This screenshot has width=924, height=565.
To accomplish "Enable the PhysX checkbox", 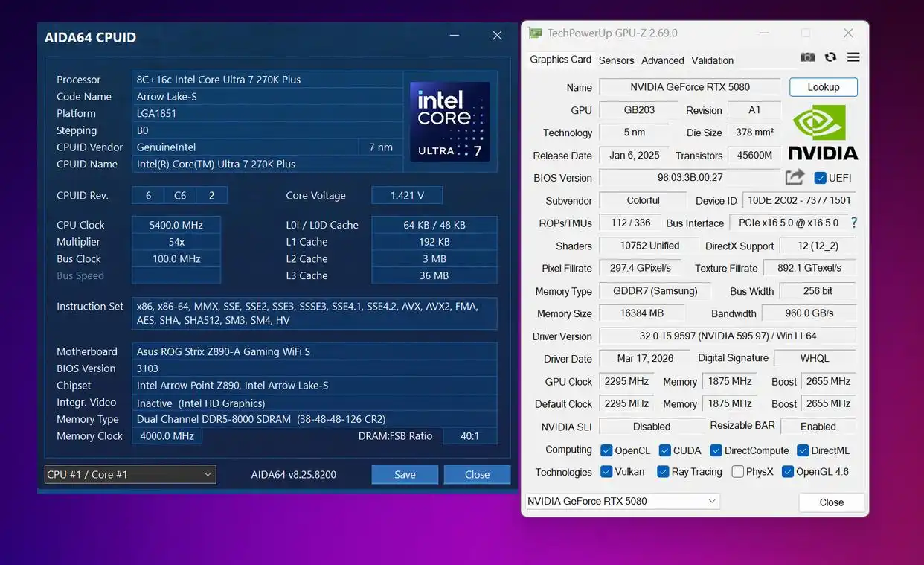I will pyautogui.click(x=737, y=470).
